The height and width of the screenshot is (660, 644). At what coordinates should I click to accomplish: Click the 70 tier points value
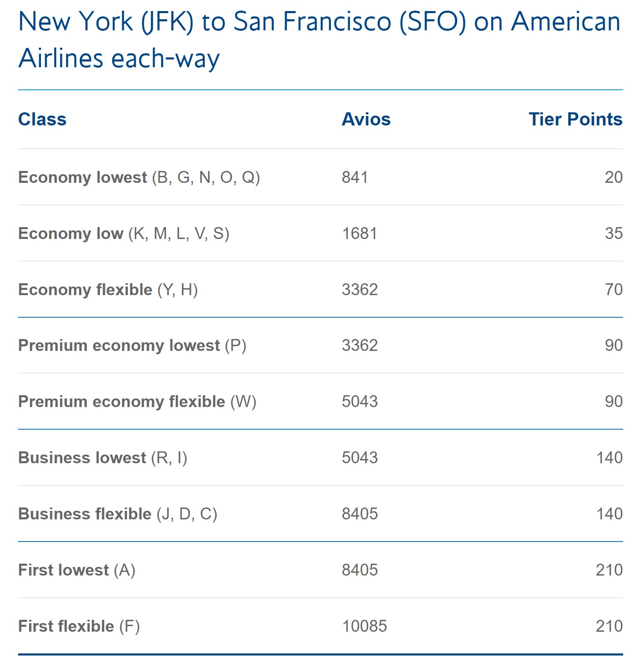tap(614, 290)
